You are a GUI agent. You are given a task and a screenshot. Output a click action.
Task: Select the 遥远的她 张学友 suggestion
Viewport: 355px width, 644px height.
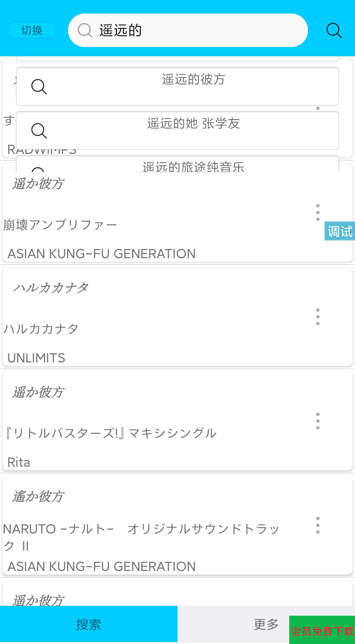193,124
